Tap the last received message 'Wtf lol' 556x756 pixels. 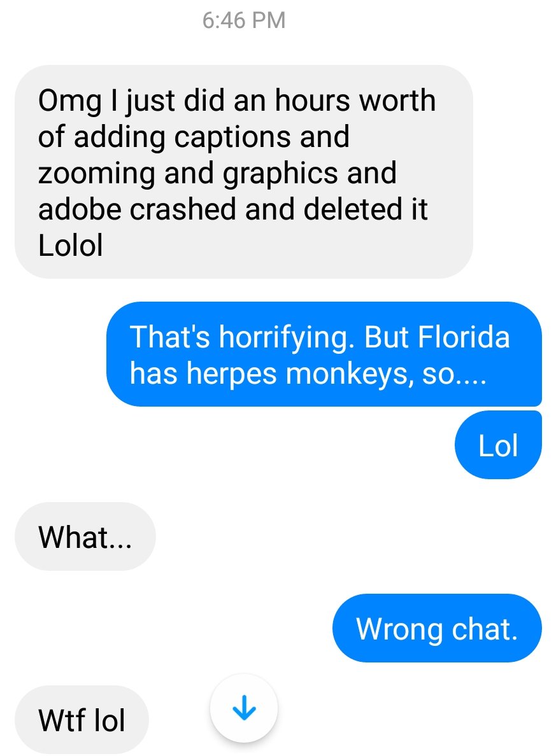tap(82, 719)
